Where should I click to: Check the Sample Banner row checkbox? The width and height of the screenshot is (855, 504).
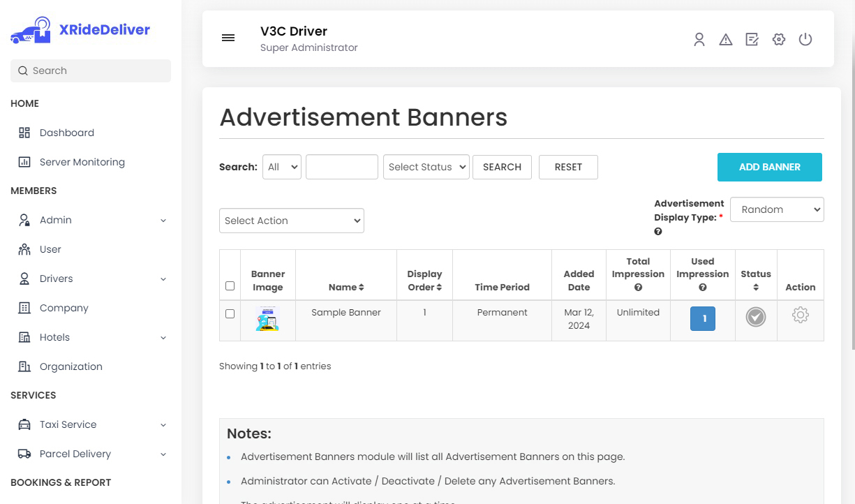click(x=230, y=313)
